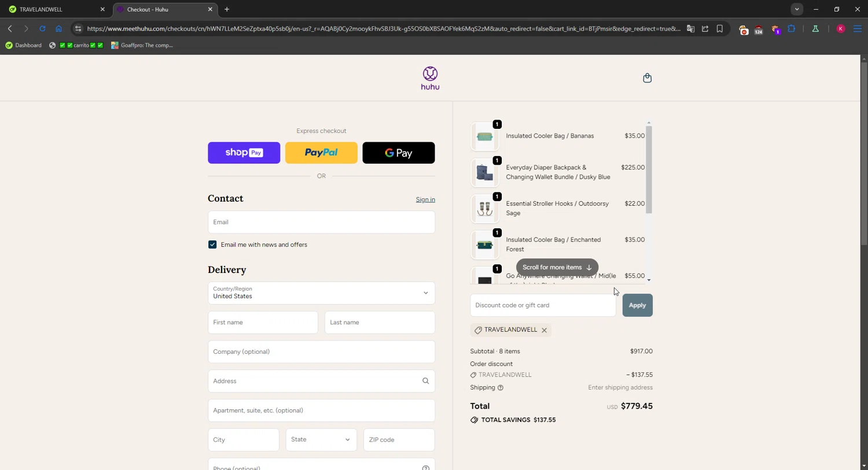Apply the discount code
Image resolution: width=868 pixels, height=470 pixels.
tap(637, 305)
